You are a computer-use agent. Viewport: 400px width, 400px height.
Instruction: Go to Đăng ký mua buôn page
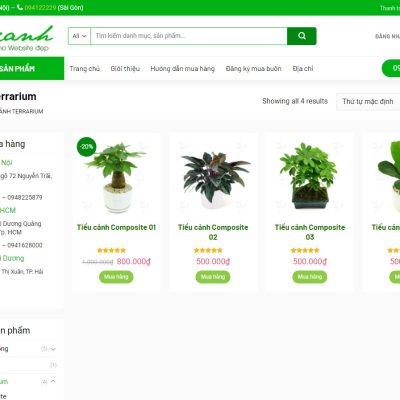(x=254, y=69)
